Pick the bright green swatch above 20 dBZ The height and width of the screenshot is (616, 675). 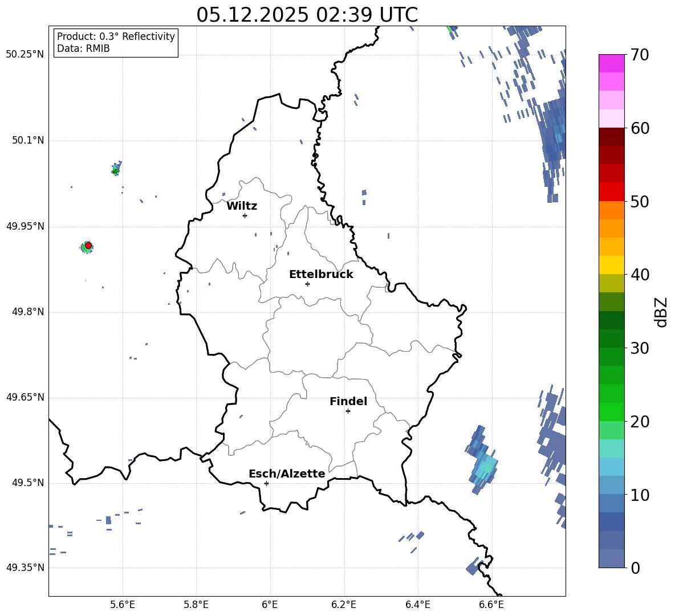pos(611,411)
